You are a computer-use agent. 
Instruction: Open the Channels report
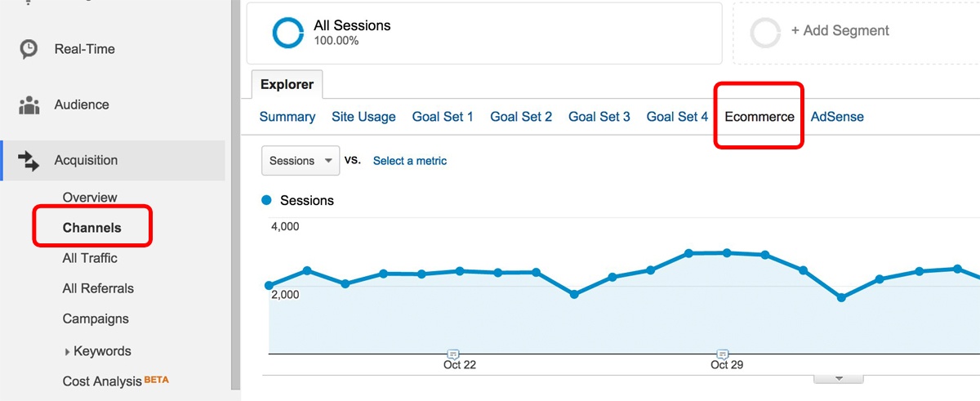(91, 228)
